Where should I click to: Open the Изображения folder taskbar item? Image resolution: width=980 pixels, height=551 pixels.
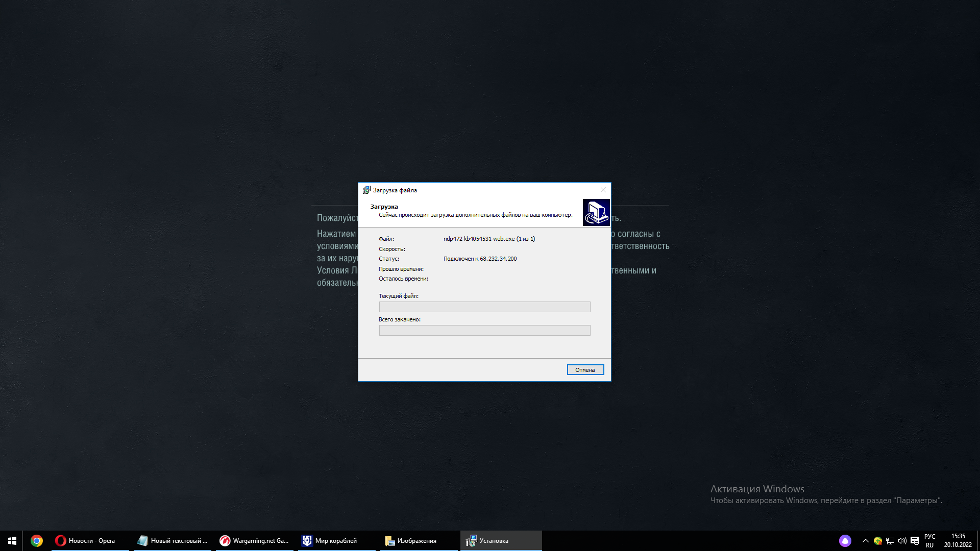[419, 541]
